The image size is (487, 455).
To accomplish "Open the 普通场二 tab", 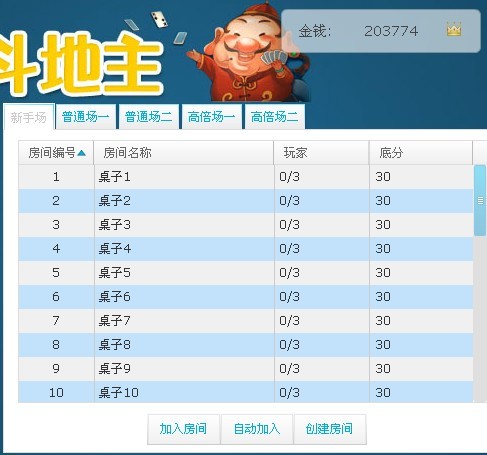I will pos(149,117).
